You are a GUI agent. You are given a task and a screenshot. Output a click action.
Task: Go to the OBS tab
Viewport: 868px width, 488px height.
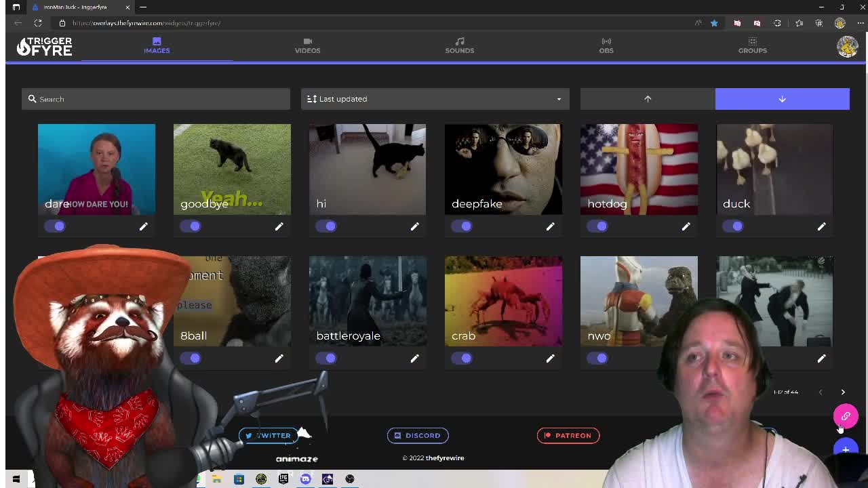[x=606, y=45]
